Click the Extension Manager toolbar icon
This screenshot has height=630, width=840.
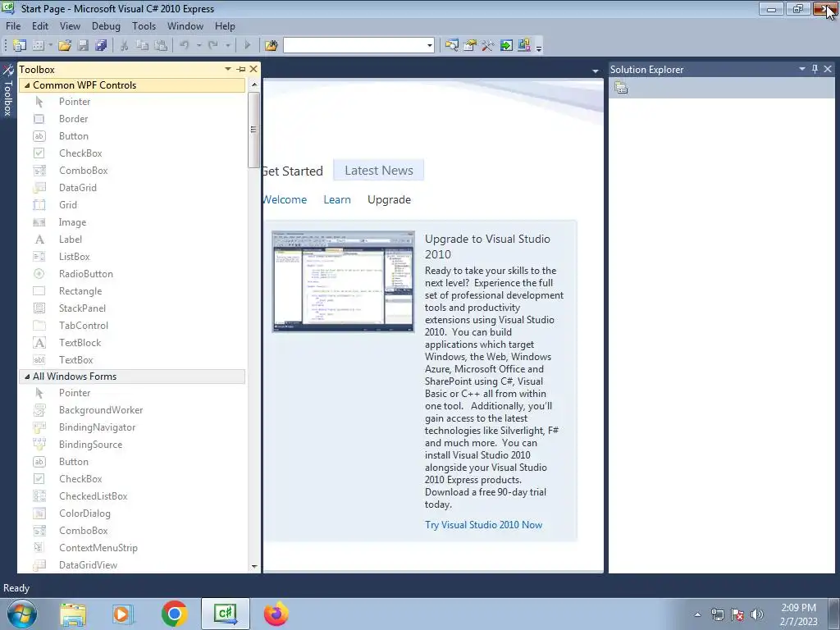tap(524, 46)
